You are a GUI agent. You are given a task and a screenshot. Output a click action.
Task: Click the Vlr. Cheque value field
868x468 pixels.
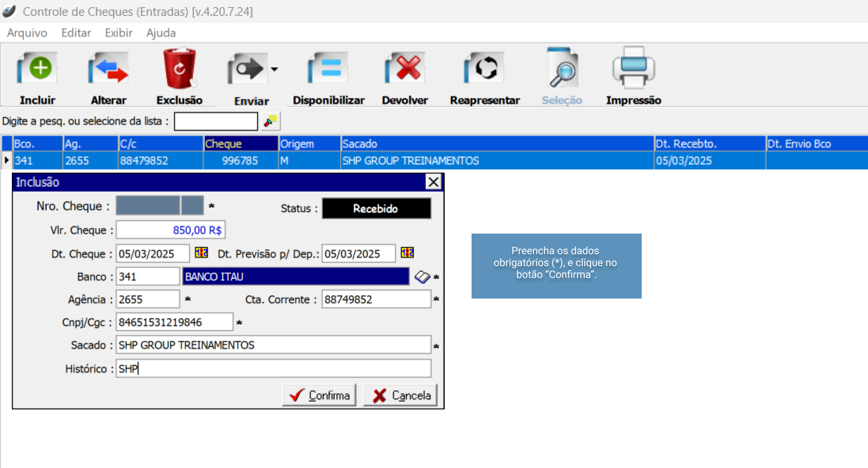point(171,230)
